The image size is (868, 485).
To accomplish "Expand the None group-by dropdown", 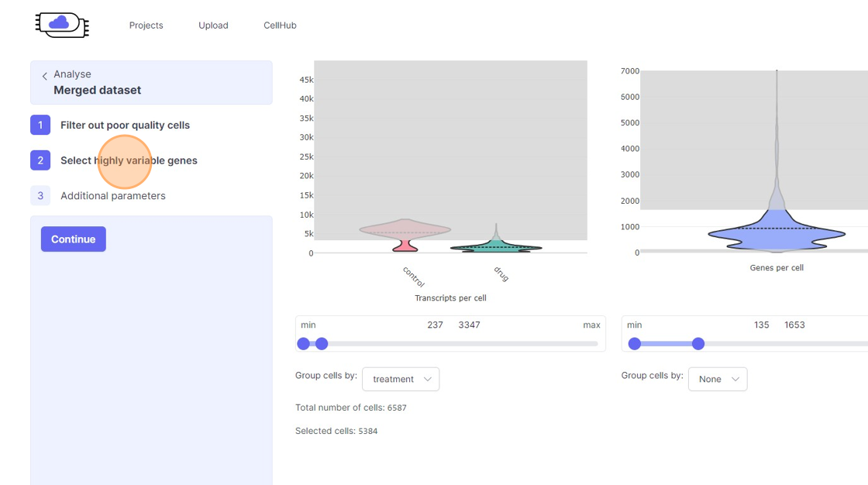I will point(718,379).
